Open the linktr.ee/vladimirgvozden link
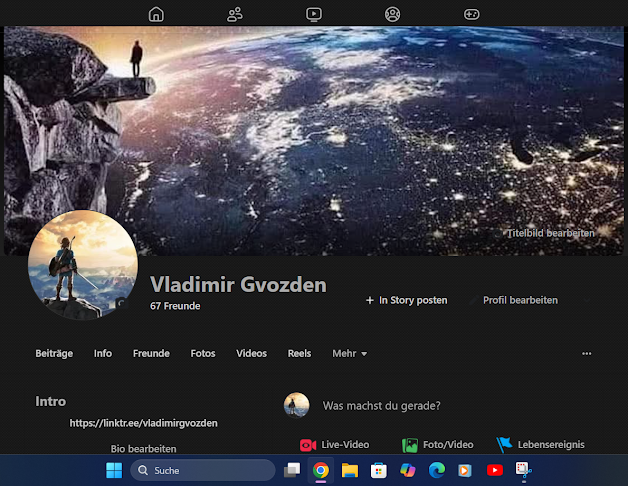 point(143,423)
